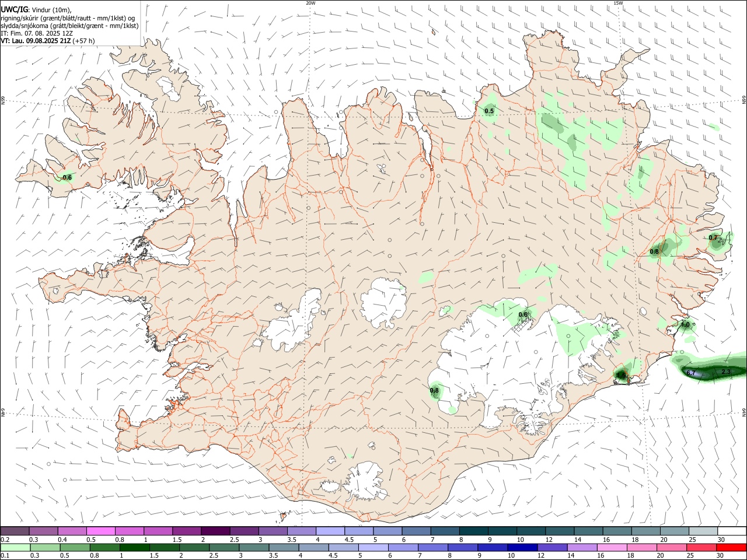This screenshot has height=560, width=747.
Task: Select the violet swatch between 12 and 14 in lower legend
Action: [553, 547]
